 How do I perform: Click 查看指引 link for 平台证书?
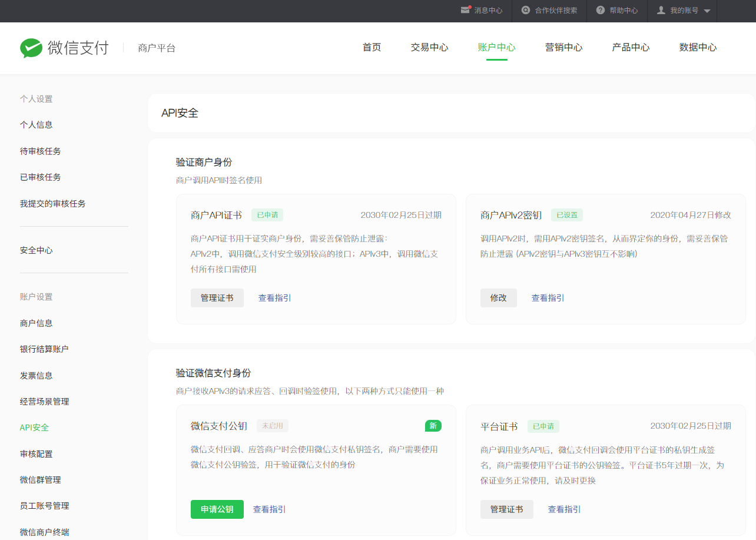coord(565,509)
